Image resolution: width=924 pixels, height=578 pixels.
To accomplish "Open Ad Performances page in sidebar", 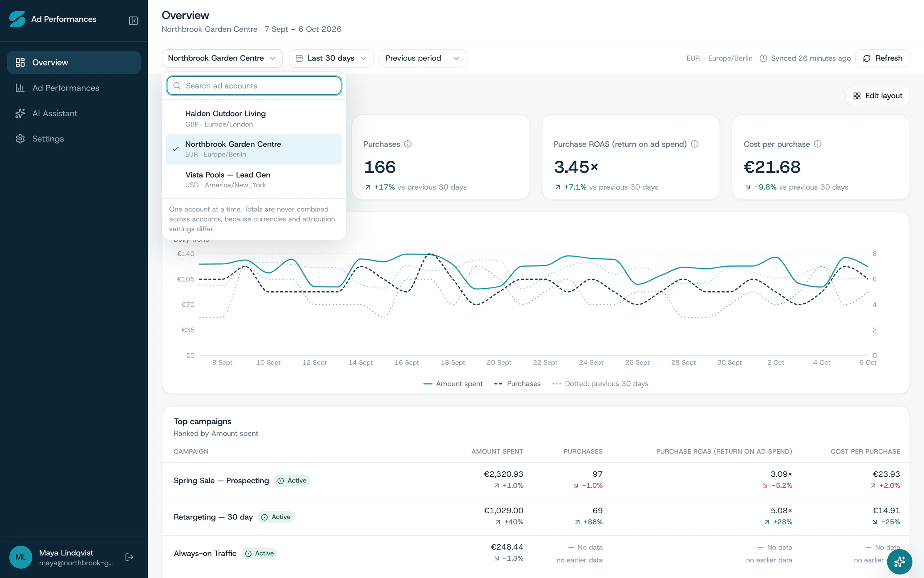I will point(74,88).
